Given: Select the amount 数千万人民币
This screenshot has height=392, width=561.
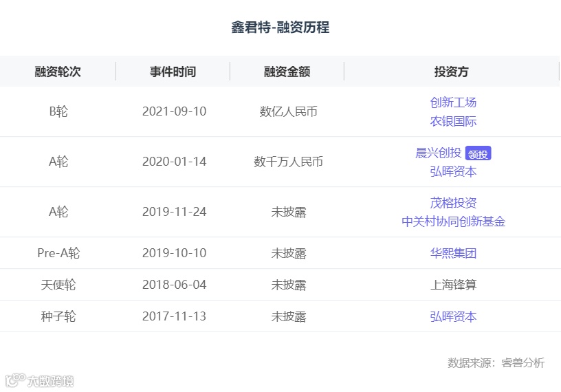Looking at the screenshot, I should coord(288,162).
